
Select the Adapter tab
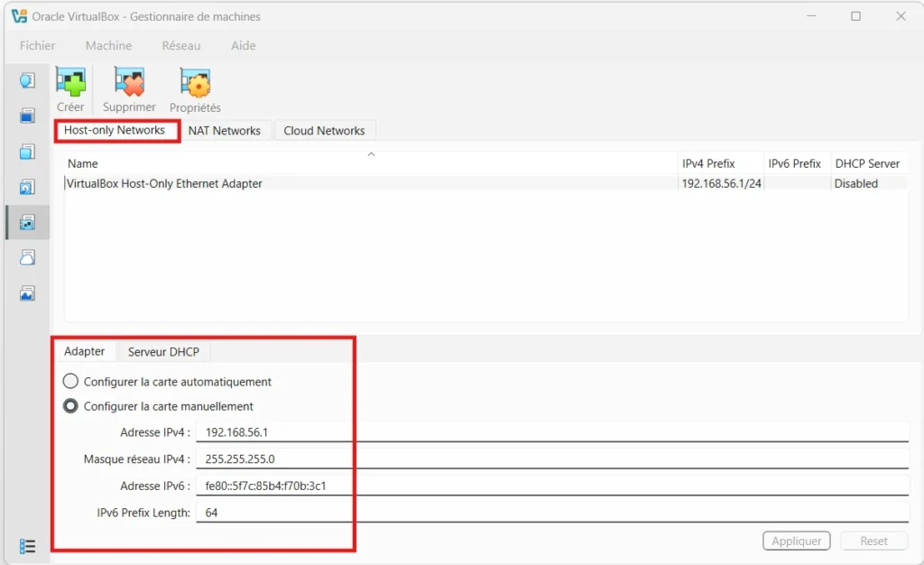tap(84, 351)
